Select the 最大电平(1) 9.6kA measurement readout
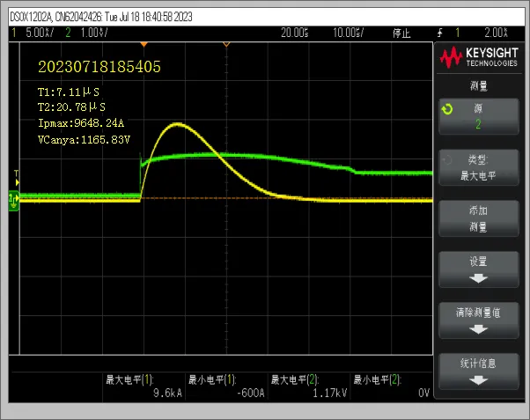The width and height of the screenshot is (530, 420). [144, 386]
